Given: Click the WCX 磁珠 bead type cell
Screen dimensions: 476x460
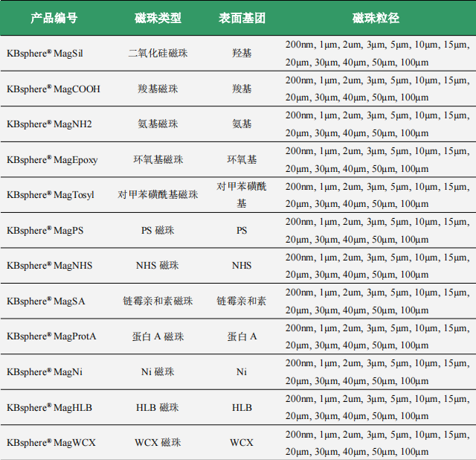Looking at the screenshot, I should pyautogui.click(x=158, y=442).
